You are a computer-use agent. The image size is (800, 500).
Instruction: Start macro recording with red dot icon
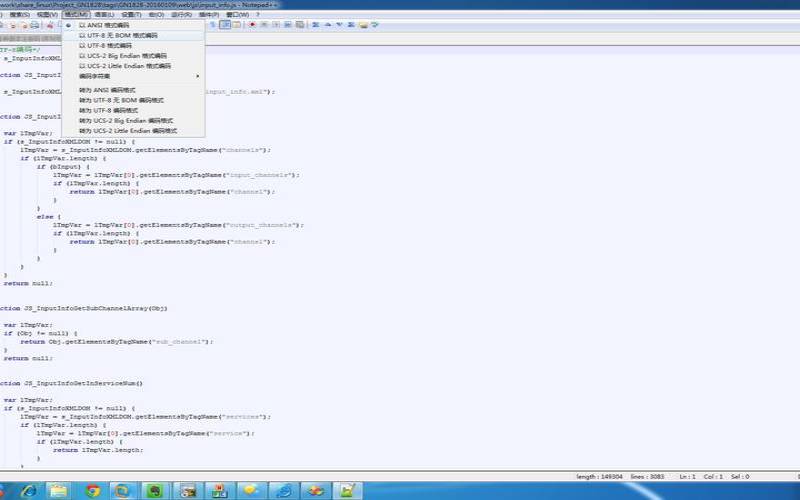click(252, 24)
